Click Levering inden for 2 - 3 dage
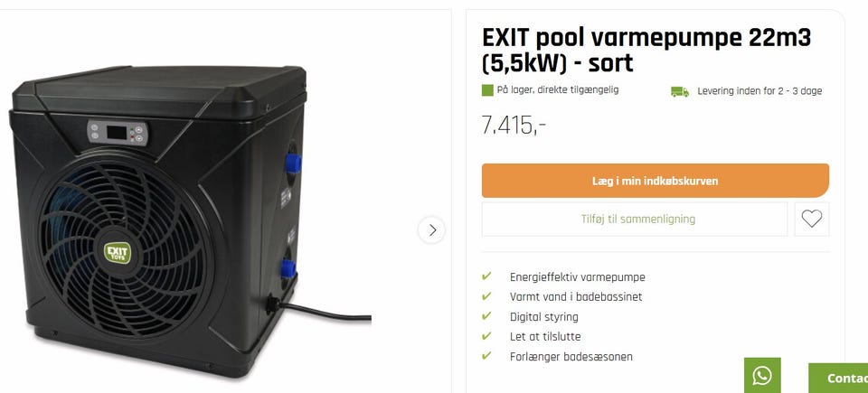The image size is (868, 393). (x=759, y=90)
